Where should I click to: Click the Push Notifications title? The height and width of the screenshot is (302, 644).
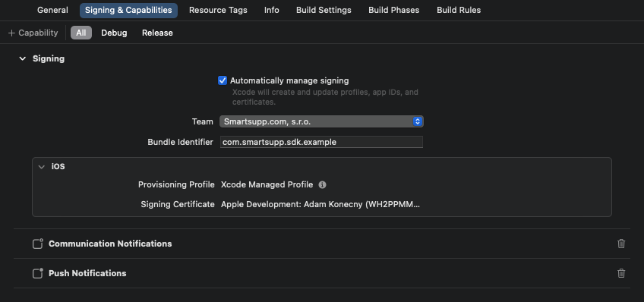(87, 273)
